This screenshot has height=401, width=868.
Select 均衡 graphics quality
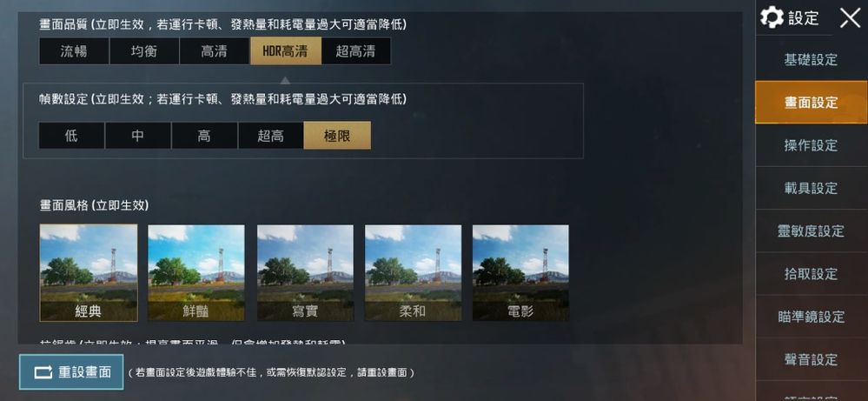click(144, 51)
